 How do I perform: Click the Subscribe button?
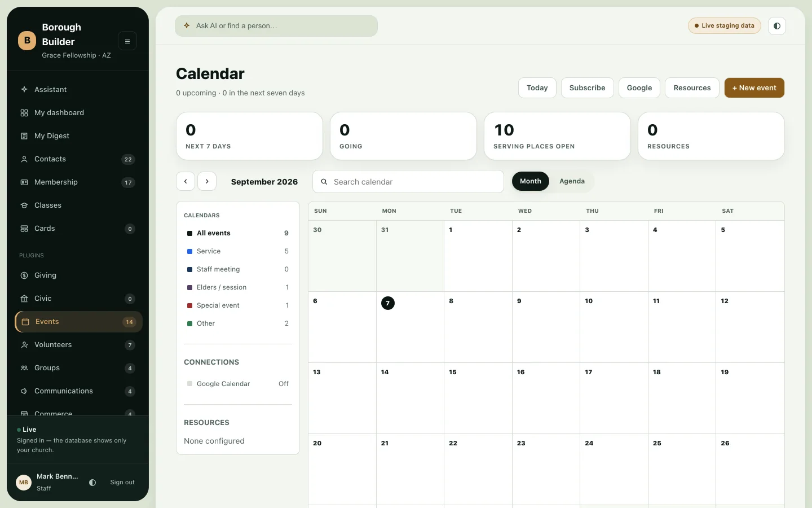coord(588,88)
